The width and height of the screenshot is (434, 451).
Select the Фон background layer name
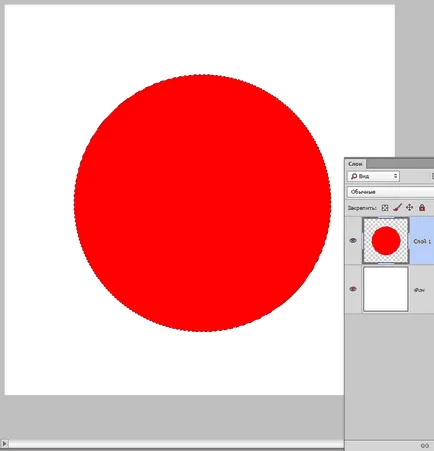tap(419, 290)
